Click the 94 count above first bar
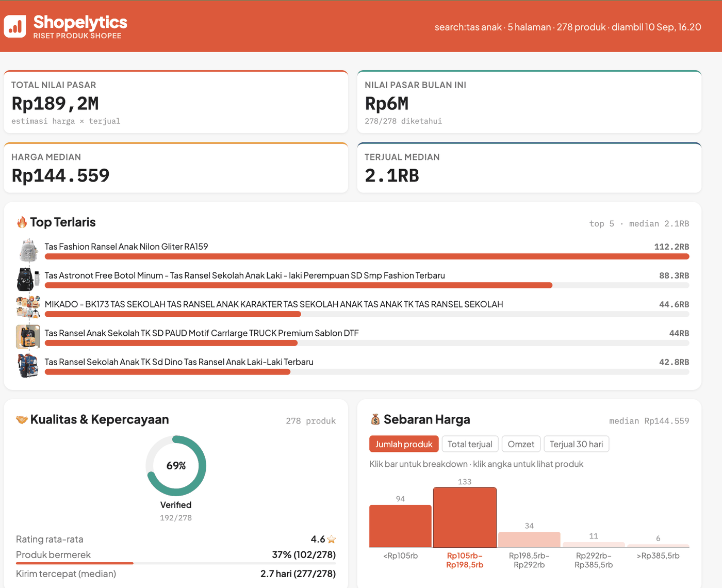722x588 pixels. coord(400,499)
